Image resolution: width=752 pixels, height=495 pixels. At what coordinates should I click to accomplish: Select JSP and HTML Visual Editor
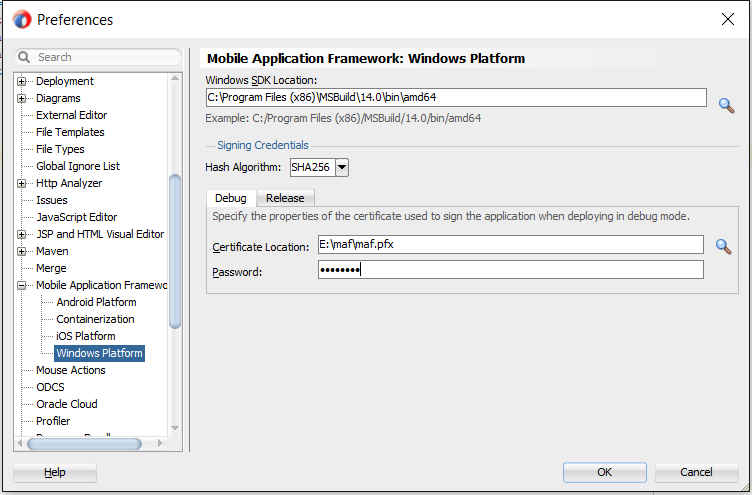click(x=100, y=234)
